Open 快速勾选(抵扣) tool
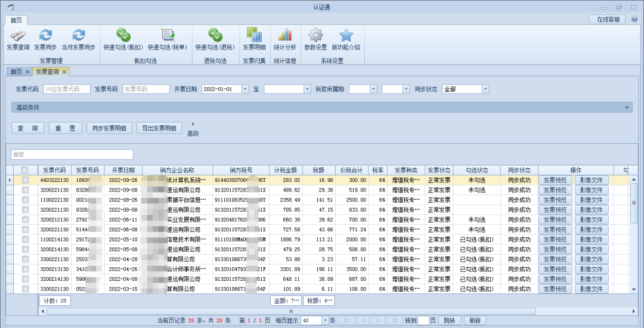Image resolution: width=644 pixels, height=328 pixels. (123, 40)
